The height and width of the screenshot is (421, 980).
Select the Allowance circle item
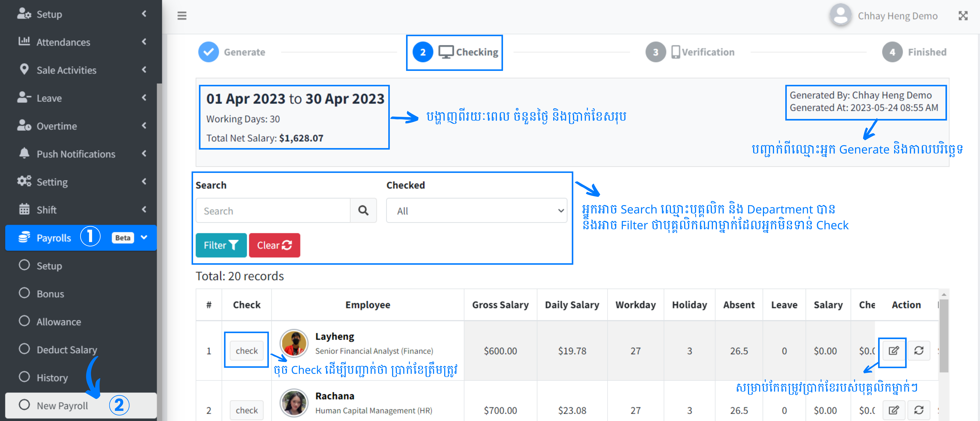coord(24,321)
